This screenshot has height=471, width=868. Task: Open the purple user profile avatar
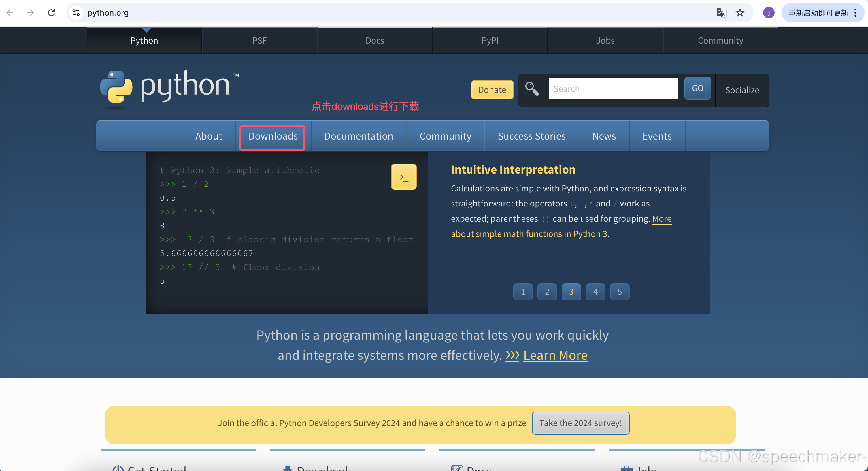(x=769, y=13)
